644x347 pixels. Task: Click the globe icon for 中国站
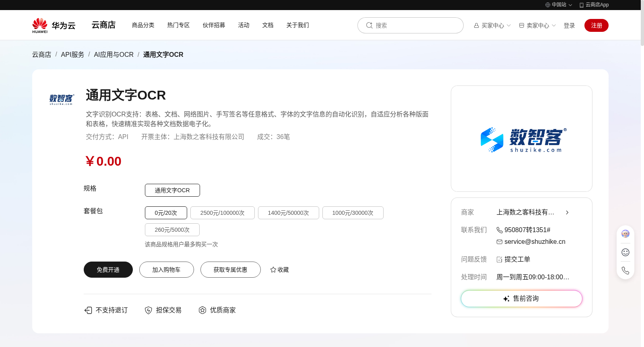548,5
